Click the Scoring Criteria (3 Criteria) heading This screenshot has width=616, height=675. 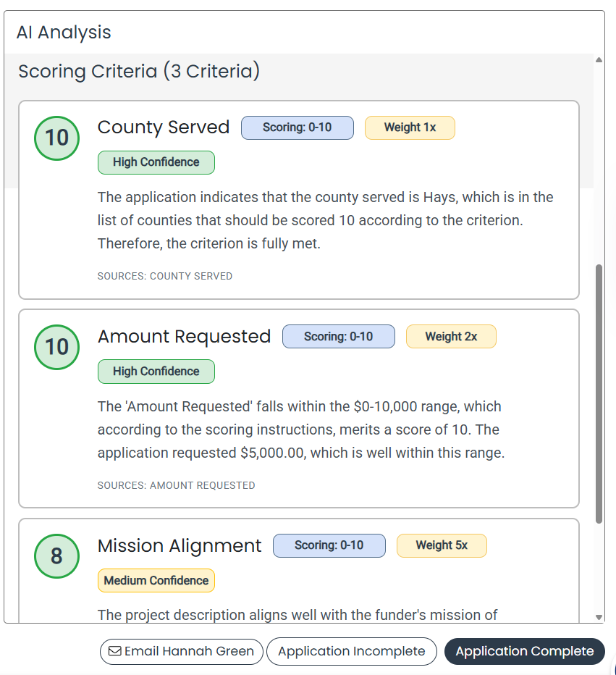139,71
